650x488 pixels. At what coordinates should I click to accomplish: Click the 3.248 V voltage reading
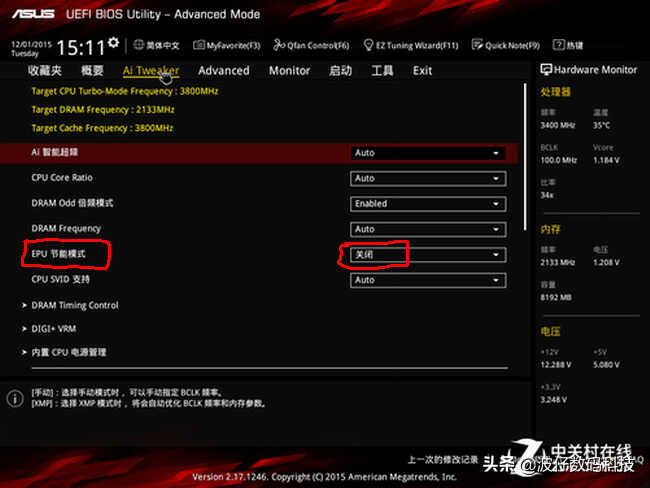pos(553,400)
